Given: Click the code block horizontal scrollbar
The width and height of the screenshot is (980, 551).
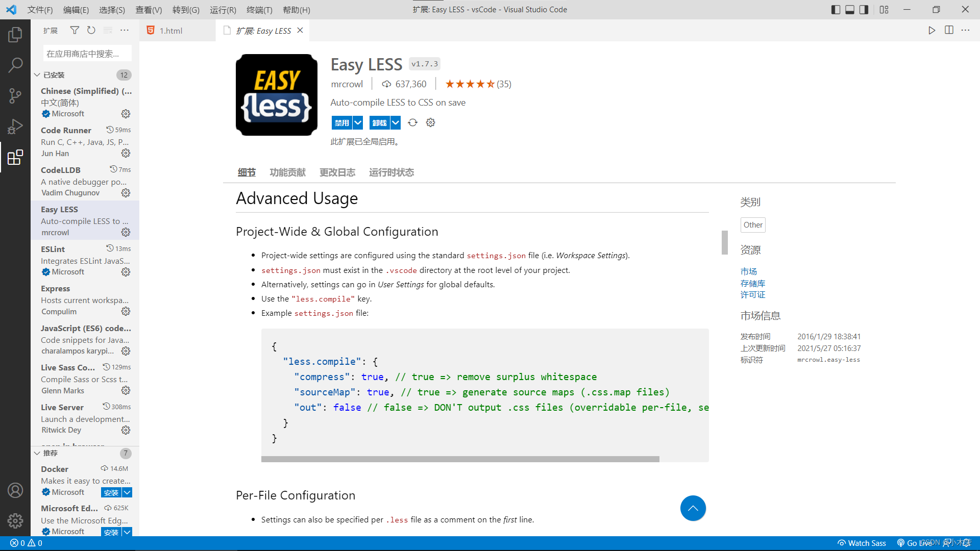Looking at the screenshot, I should pos(460,459).
